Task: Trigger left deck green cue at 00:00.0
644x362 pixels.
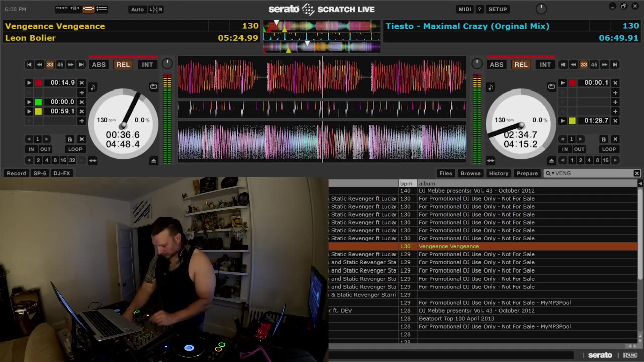Action: pyautogui.click(x=29, y=102)
